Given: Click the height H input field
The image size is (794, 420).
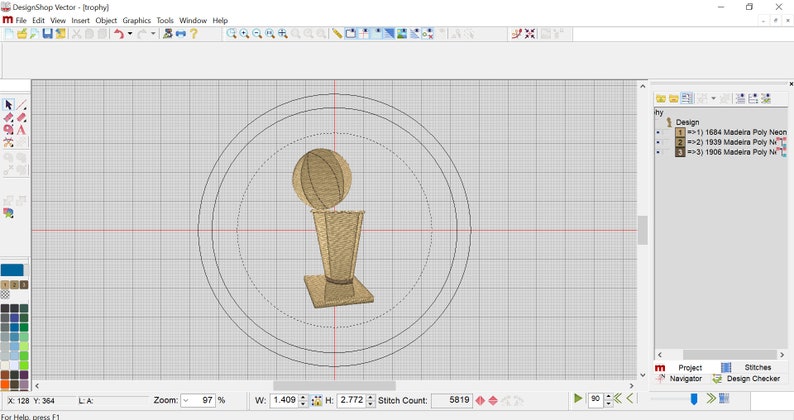Looking at the screenshot, I should (351, 401).
